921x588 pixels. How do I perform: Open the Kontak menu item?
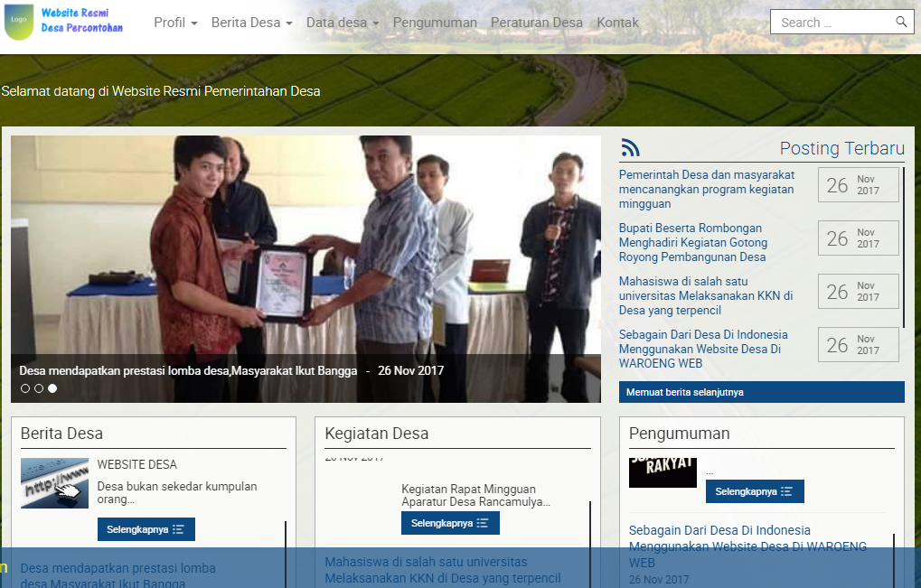[x=617, y=22]
